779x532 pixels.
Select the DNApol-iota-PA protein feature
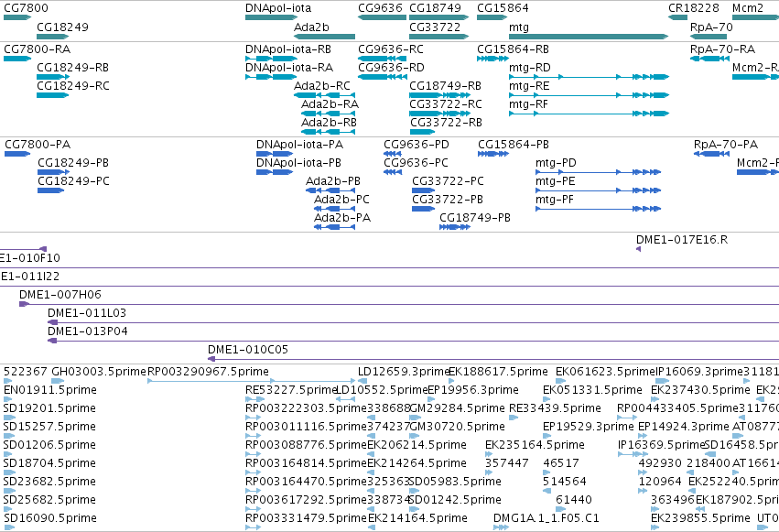[x=275, y=154]
